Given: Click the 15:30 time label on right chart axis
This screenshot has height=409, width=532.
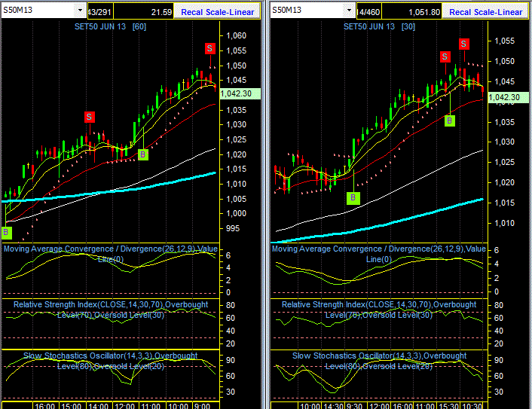Looking at the screenshot, I should coord(448,405).
